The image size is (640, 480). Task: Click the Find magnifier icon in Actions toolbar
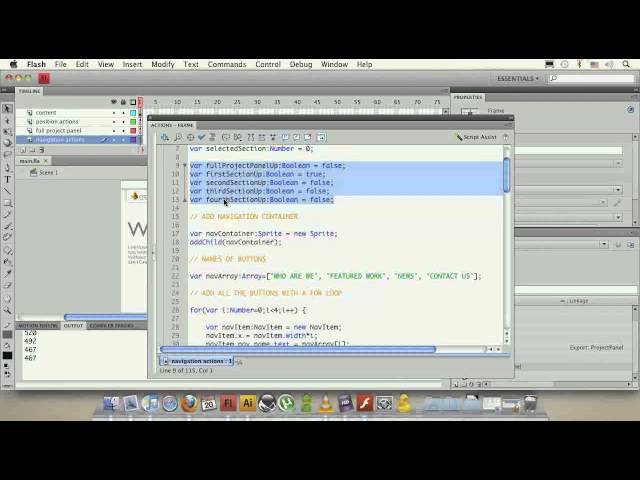click(177, 137)
